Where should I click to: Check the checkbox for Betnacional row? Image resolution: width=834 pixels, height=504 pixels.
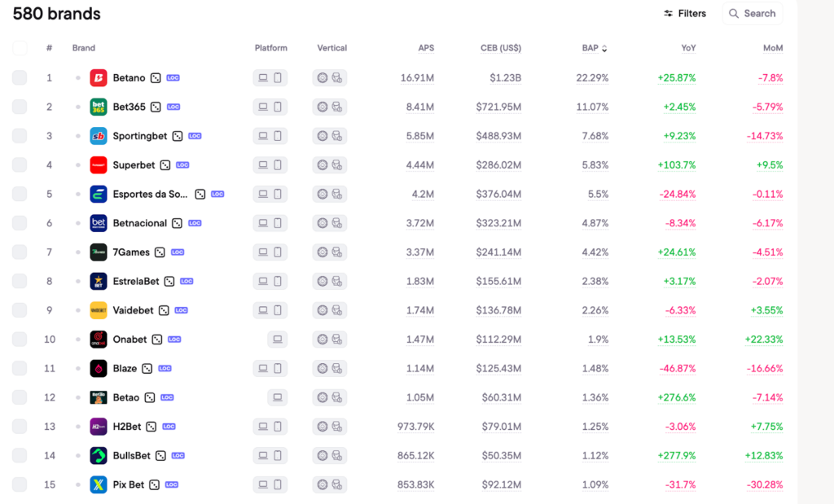pos(20,223)
